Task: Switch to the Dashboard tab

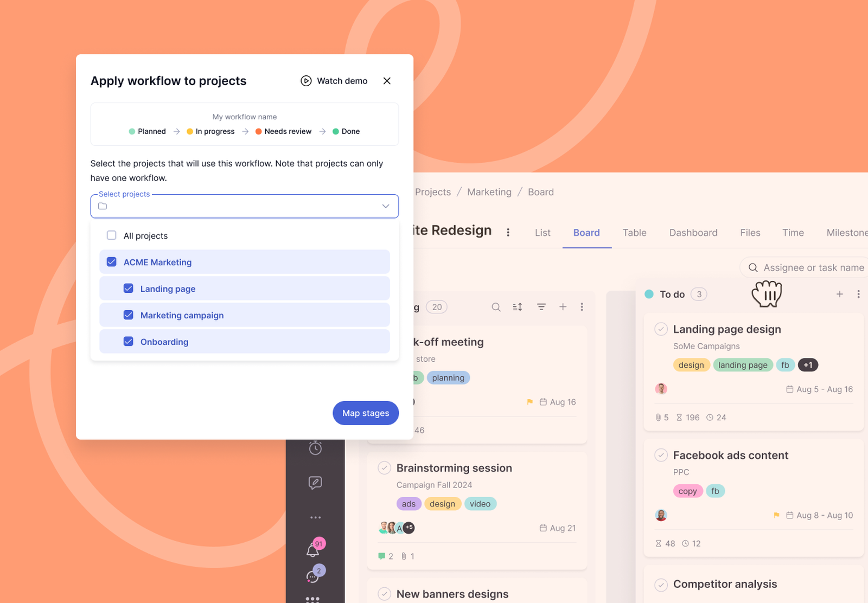Action: tap(693, 233)
